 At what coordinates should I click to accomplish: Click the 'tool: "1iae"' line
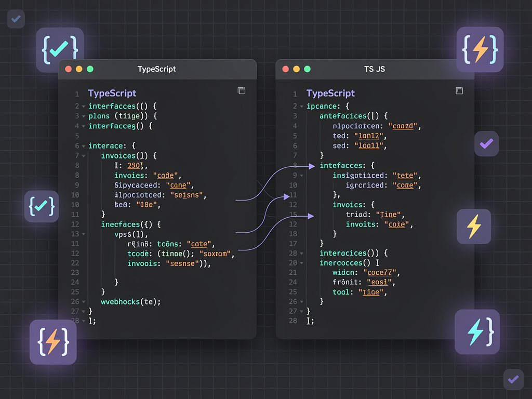click(x=360, y=292)
